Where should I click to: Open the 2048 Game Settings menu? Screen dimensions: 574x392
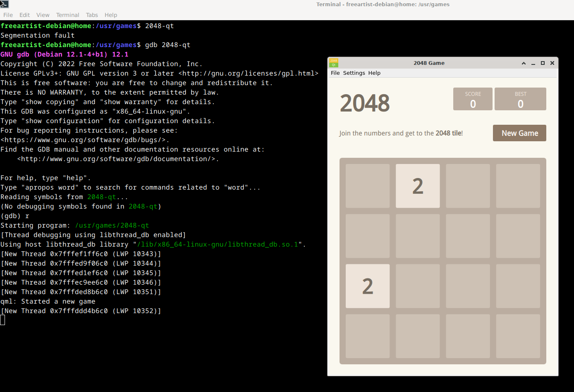pyautogui.click(x=354, y=73)
